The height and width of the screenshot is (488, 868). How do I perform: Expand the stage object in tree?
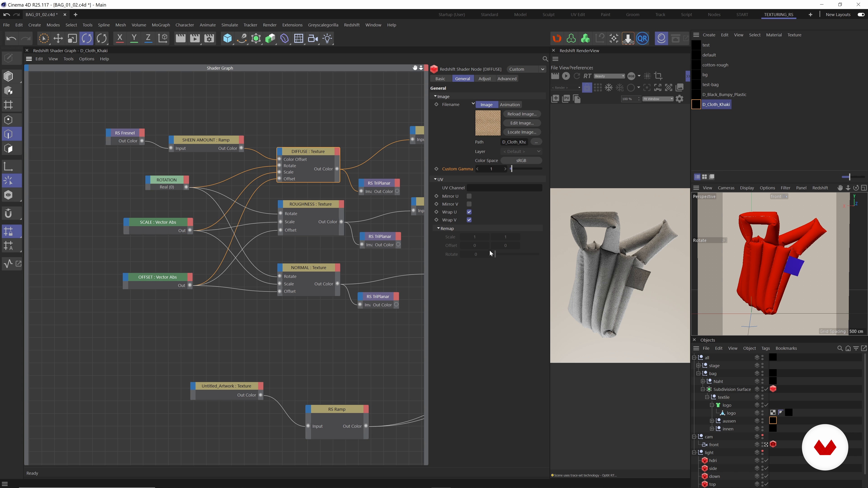click(x=698, y=365)
